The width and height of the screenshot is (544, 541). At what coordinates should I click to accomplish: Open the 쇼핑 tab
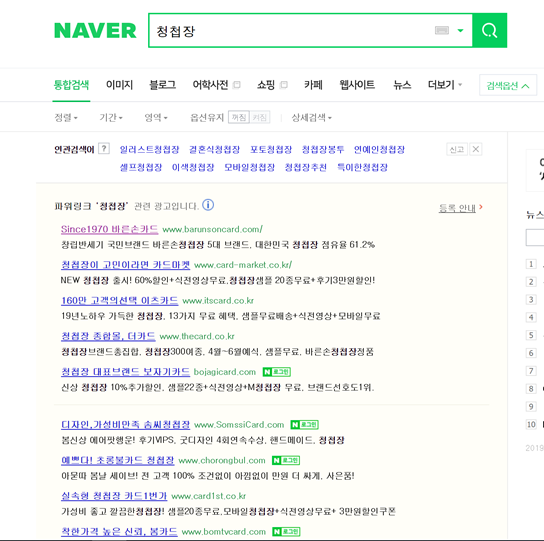point(266,85)
